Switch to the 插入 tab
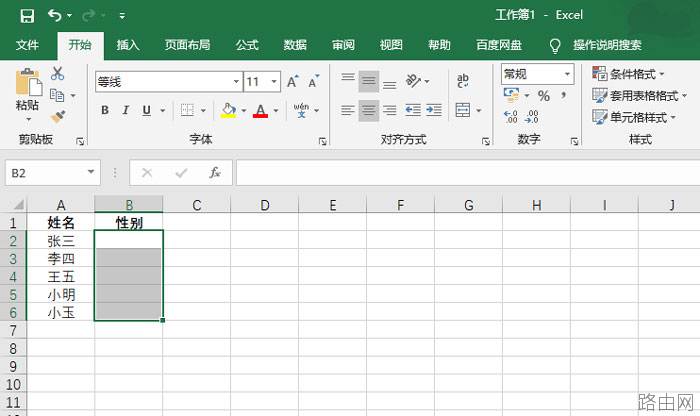 [128, 45]
